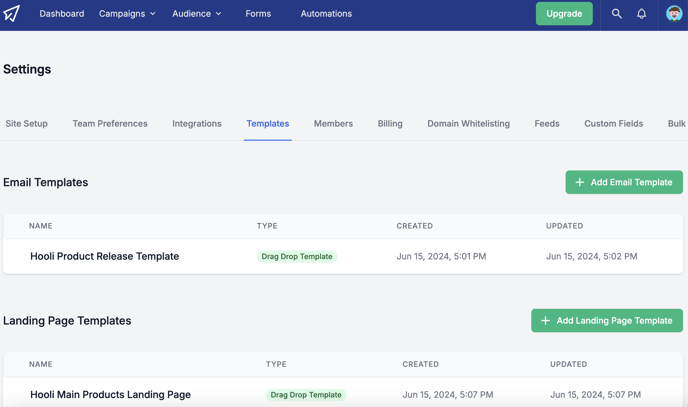Click Drag Drop Template badge in landing page row
The height and width of the screenshot is (407, 688).
pos(306,395)
